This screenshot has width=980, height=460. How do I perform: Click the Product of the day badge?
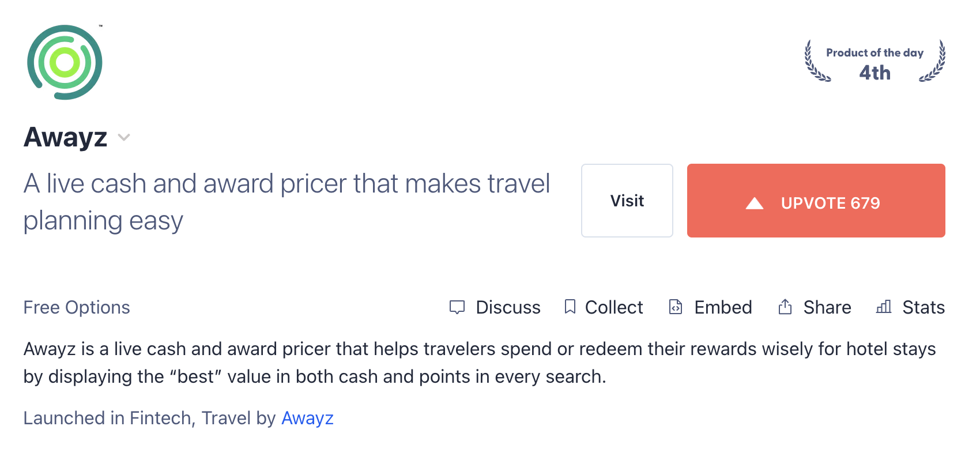coord(875,62)
